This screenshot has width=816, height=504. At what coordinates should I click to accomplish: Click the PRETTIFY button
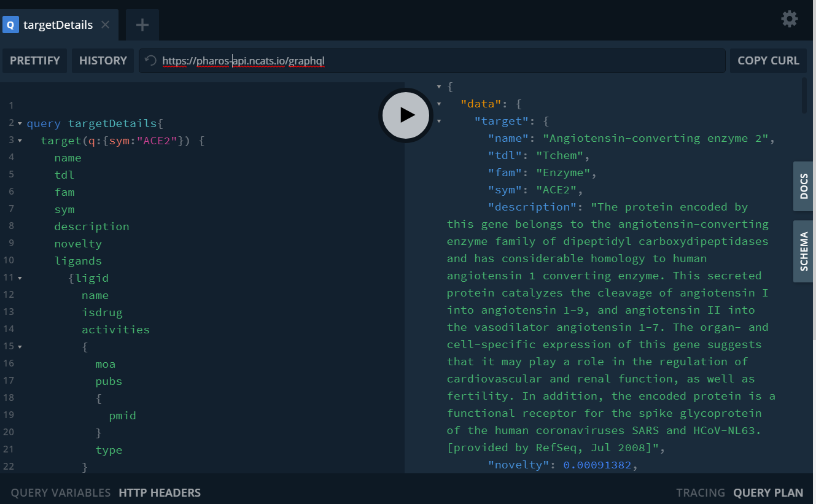point(34,60)
